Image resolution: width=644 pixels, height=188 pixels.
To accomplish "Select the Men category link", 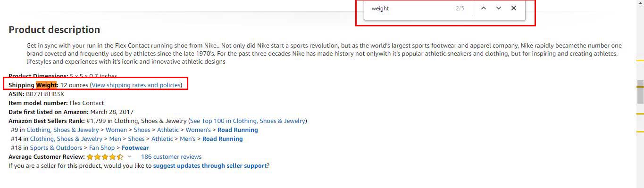I will click(115, 139).
